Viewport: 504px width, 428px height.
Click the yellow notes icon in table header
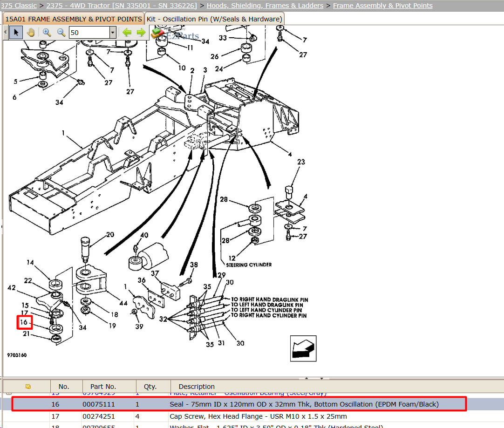point(28,387)
